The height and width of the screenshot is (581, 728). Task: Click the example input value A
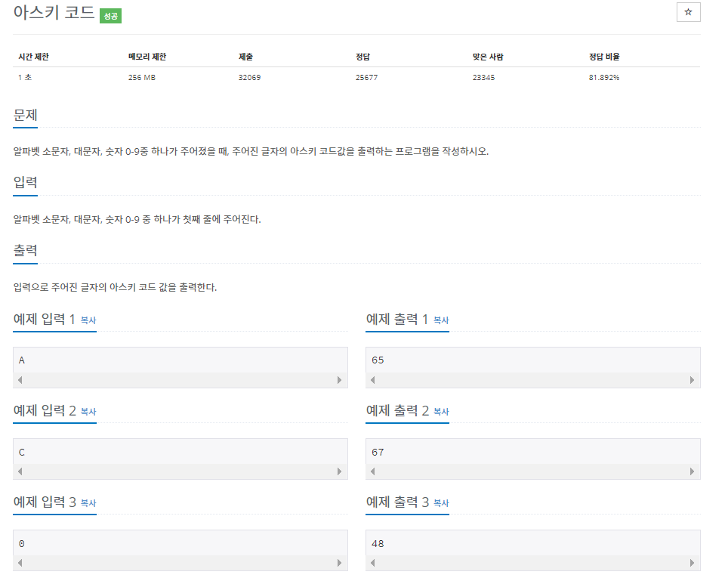coord(22,360)
